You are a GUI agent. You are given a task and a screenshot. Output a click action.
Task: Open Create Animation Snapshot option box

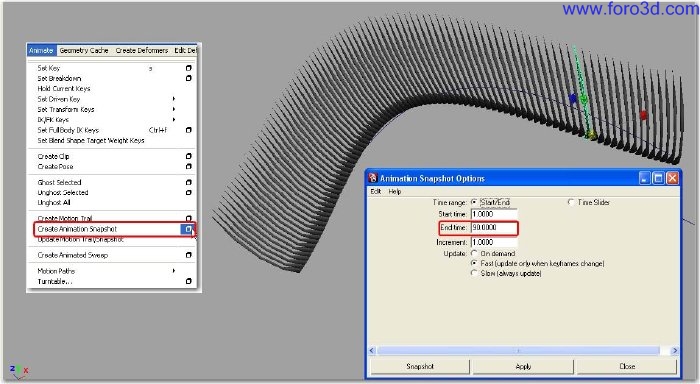(x=188, y=229)
